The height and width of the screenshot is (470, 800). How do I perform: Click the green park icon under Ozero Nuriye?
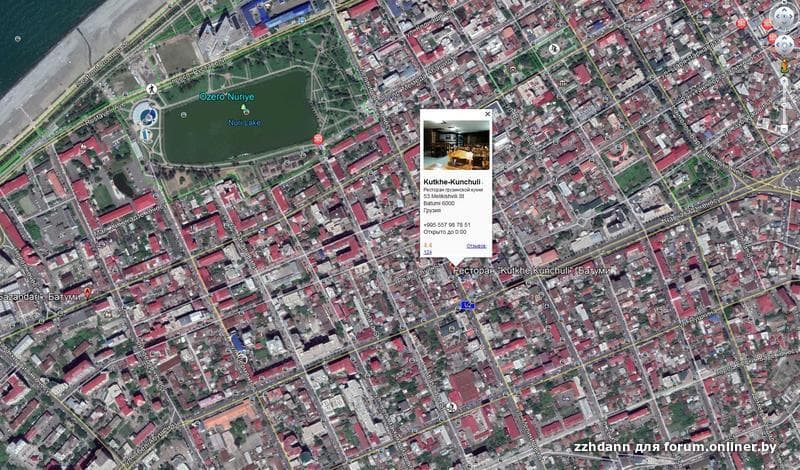coord(245,109)
